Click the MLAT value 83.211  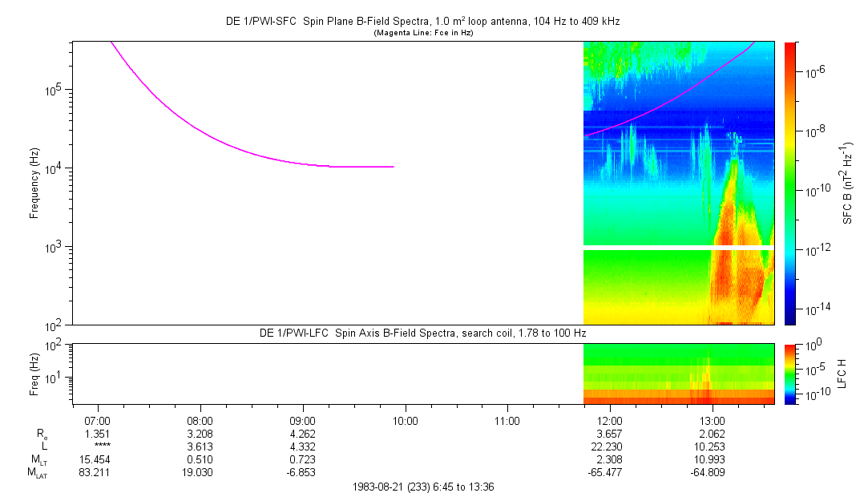tap(97, 472)
